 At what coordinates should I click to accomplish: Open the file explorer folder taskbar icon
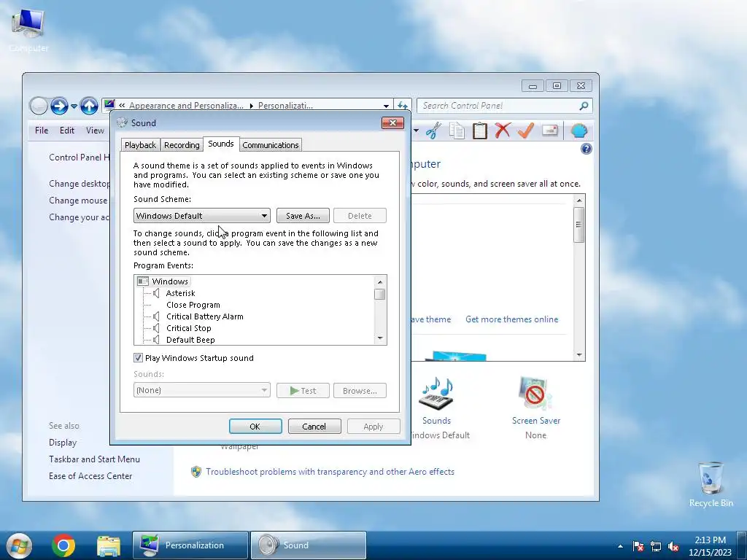109,545
